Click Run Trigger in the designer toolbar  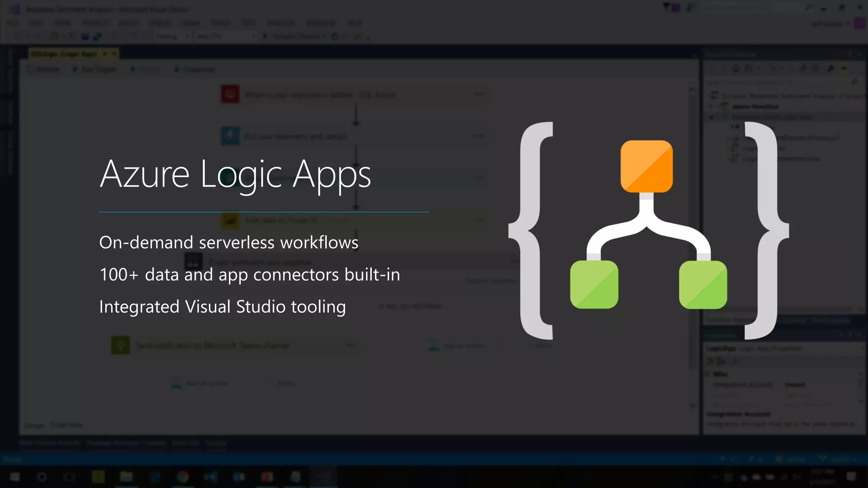[x=95, y=69]
